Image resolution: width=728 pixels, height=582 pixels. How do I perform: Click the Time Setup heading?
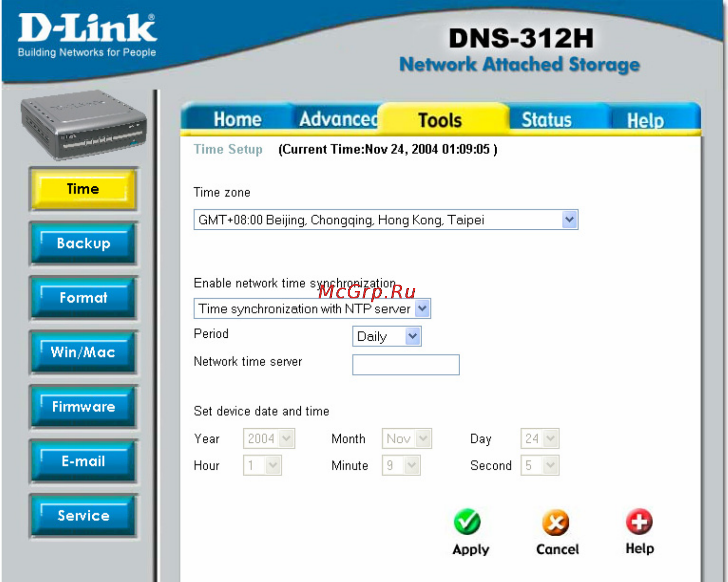pos(228,149)
